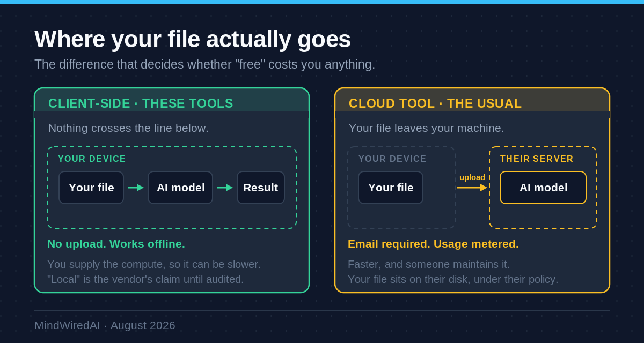The image size is (644, 343).
Task: Click 'Nothing crosses the line below.' text
Action: coord(128,128)
